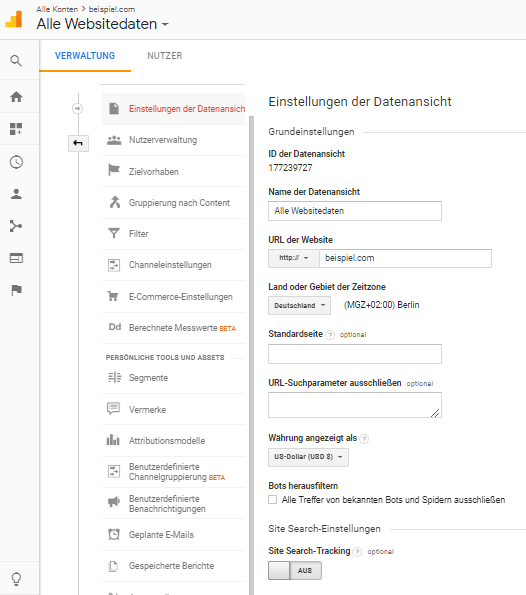Click the Alle Konten breadcrumb link
The image size is (526, 595).
click(57, 9)
